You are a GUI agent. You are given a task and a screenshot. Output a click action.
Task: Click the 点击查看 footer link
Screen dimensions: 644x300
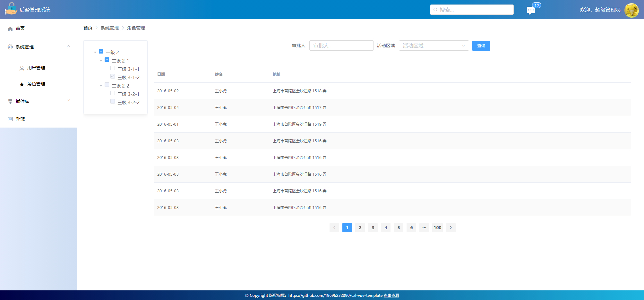[391, 296]
